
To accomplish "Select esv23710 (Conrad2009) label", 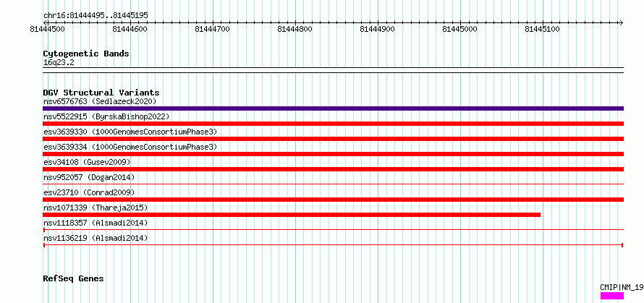I will pyautogui.click(x=89, y=192).
